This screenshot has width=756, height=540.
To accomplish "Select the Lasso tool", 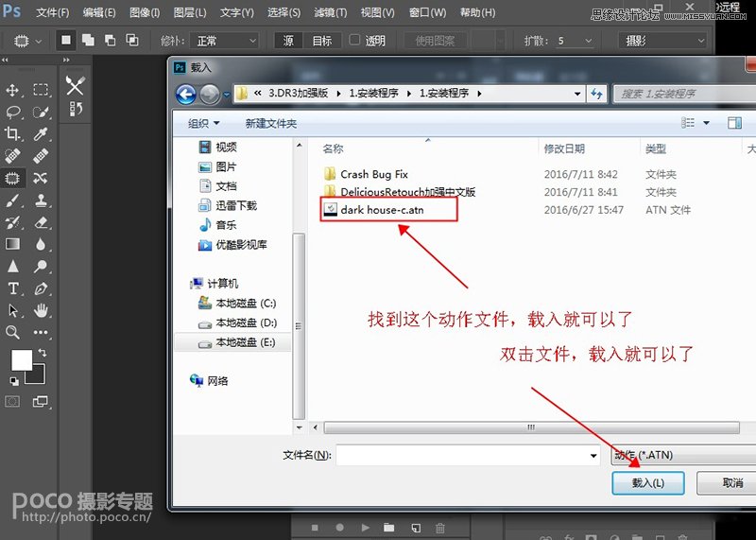I will pos(13,112).
